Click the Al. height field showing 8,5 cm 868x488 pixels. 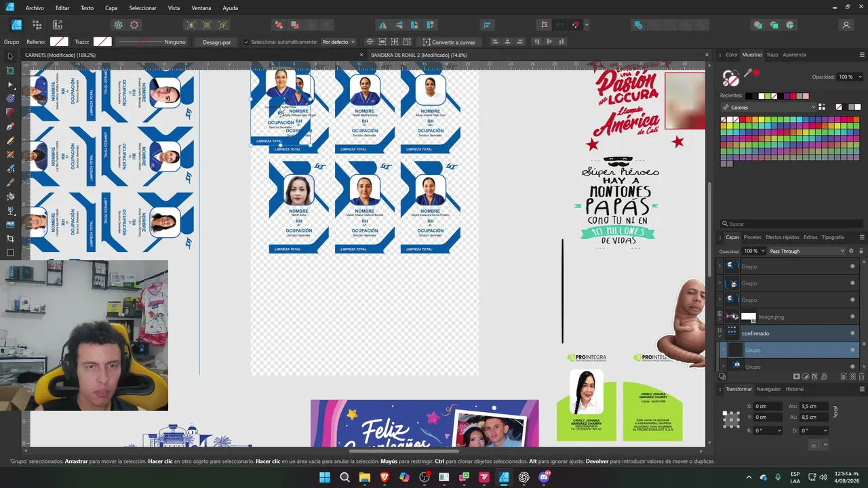point(814,418)
